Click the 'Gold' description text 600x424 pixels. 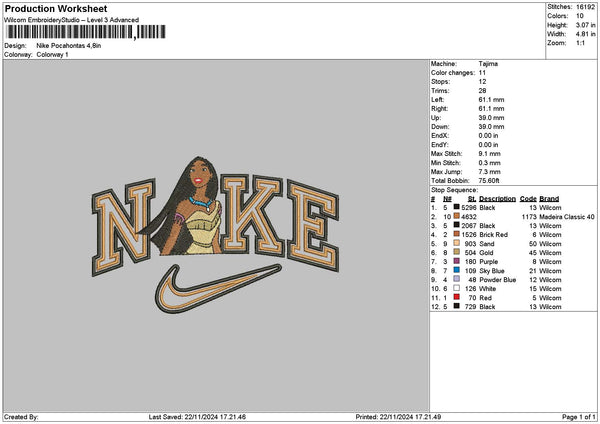[486, 253]
